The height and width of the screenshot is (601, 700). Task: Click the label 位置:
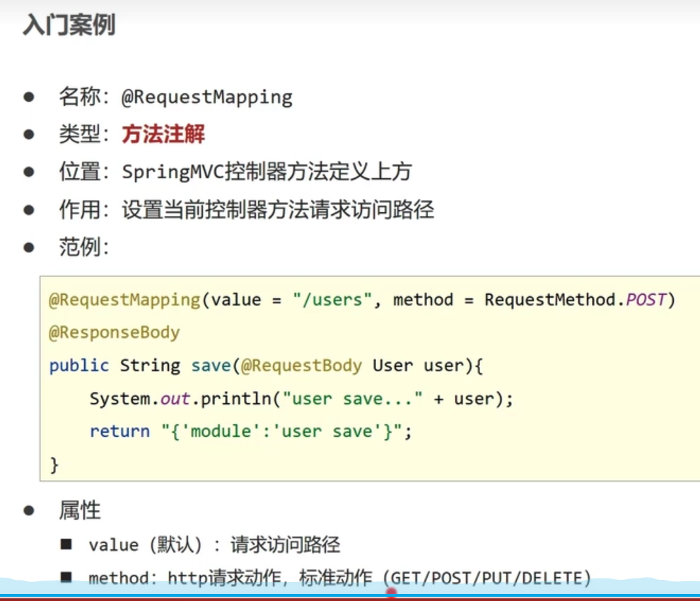[x=84, y=171]
